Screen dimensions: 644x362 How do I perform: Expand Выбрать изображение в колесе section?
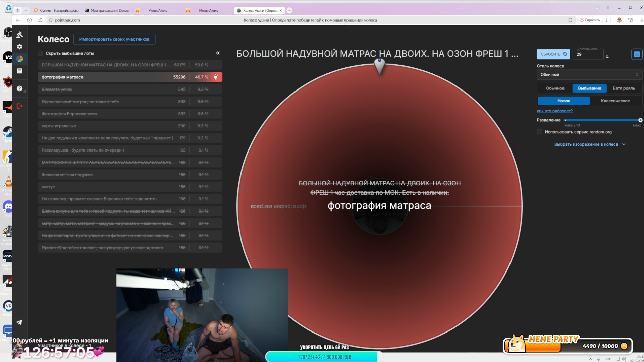[x=589, y=144]
